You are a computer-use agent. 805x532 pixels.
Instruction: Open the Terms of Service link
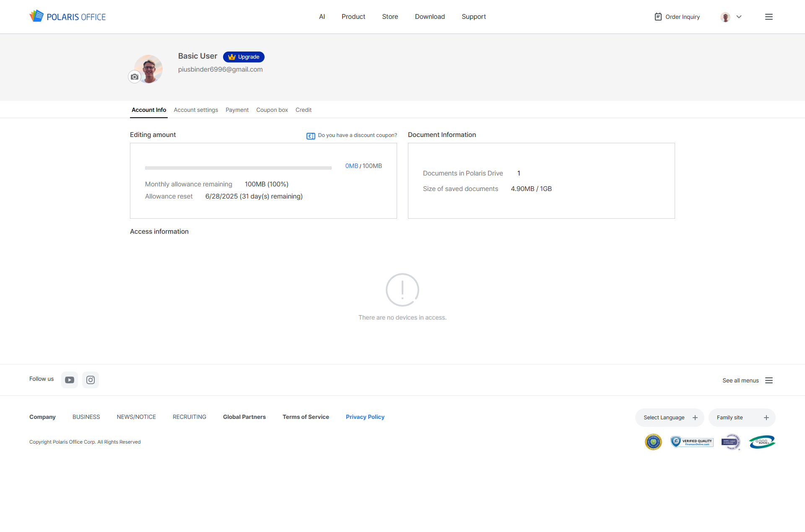click(x=306, y=417)
